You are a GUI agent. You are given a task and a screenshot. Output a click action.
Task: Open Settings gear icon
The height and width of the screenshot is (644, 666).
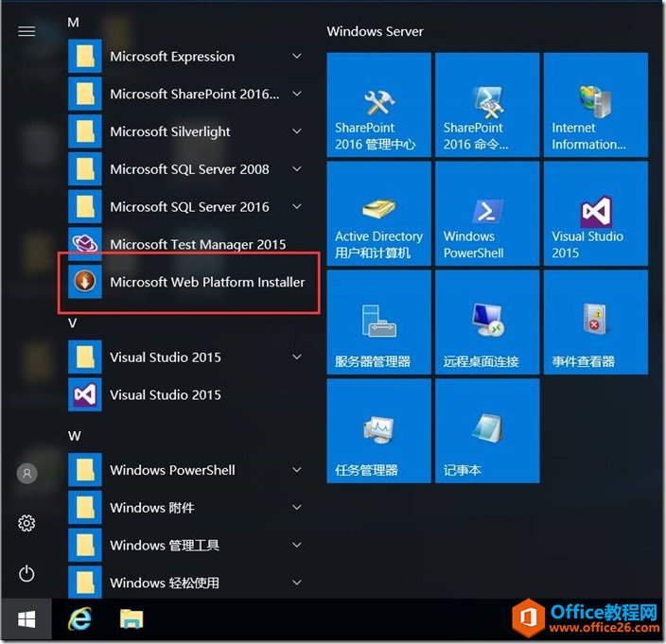pyautogui.click(x=26, y=523)
